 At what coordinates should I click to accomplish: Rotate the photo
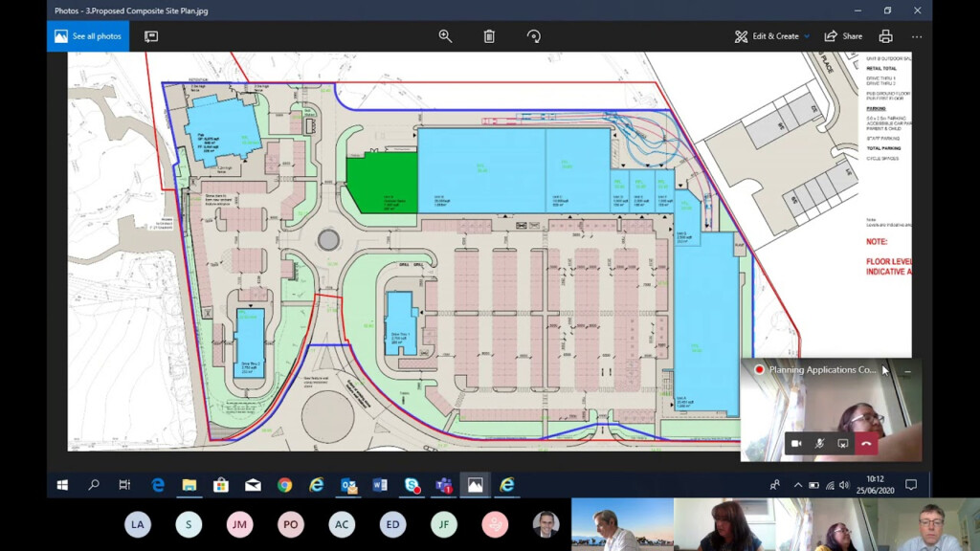pos(534,36)
